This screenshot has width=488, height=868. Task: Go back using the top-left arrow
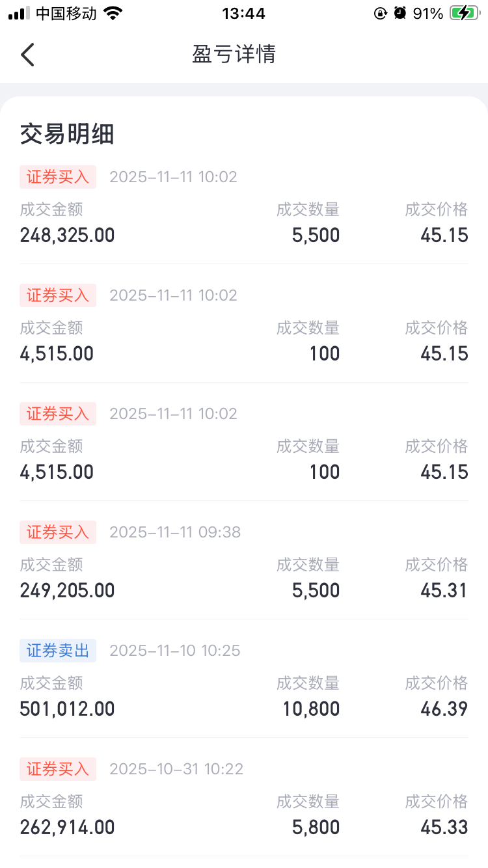(x=27, y=55)
